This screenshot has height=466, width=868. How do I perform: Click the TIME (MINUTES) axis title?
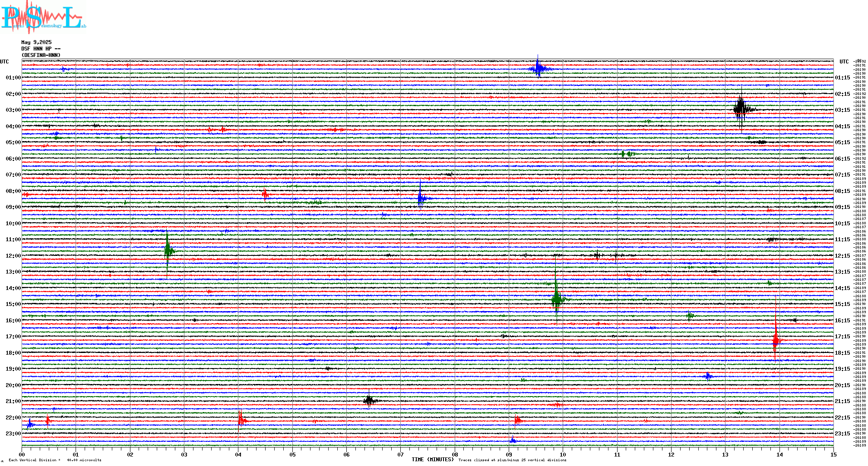click(433, 460)
